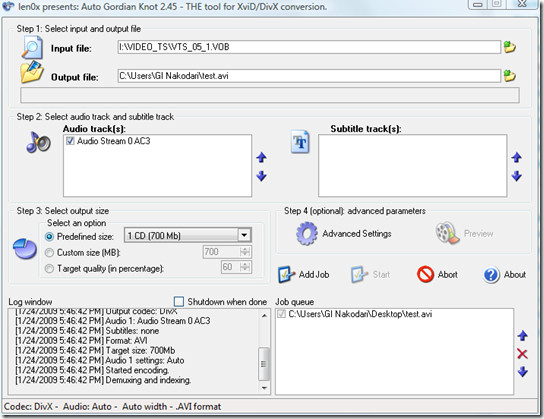This screenshot has height=419, width=544.
Task: Remove queued job with red X
Action: pyautogui.click(x=522, y=354)
